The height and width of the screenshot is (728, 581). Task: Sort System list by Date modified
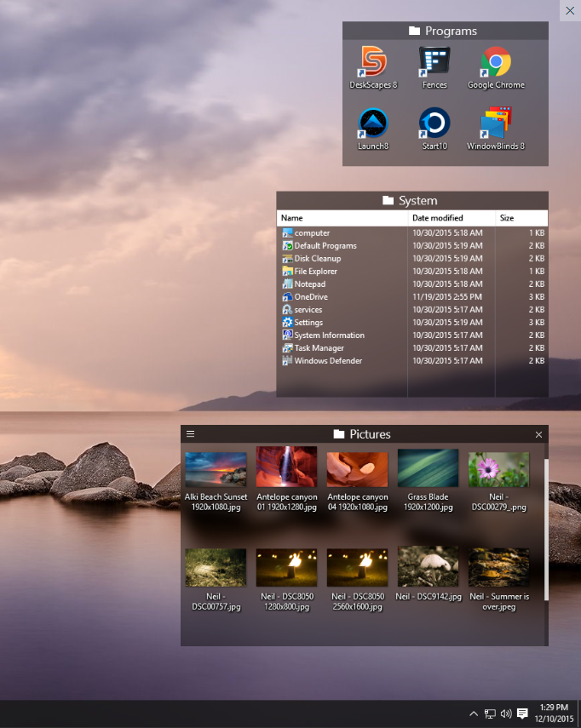point(452,218)
